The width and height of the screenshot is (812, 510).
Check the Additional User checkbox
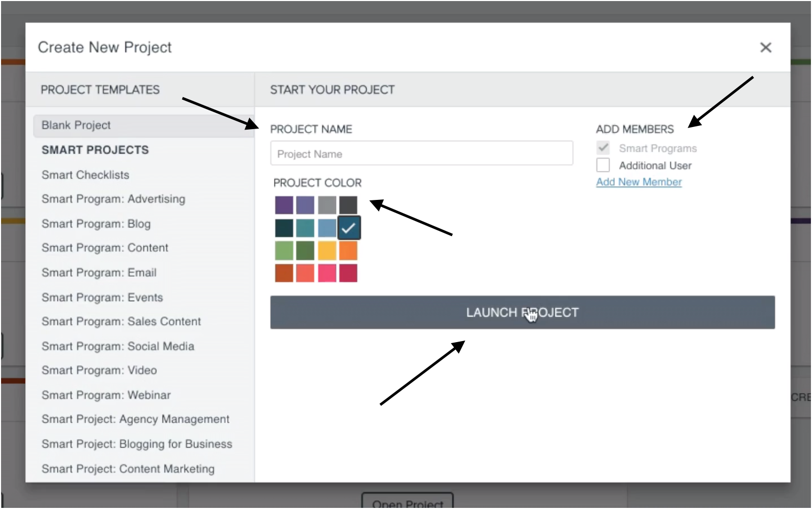(603, 165)
